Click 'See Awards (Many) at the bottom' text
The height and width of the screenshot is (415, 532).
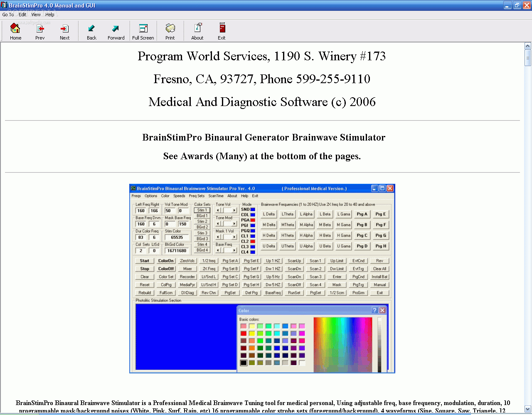point(236,156)
